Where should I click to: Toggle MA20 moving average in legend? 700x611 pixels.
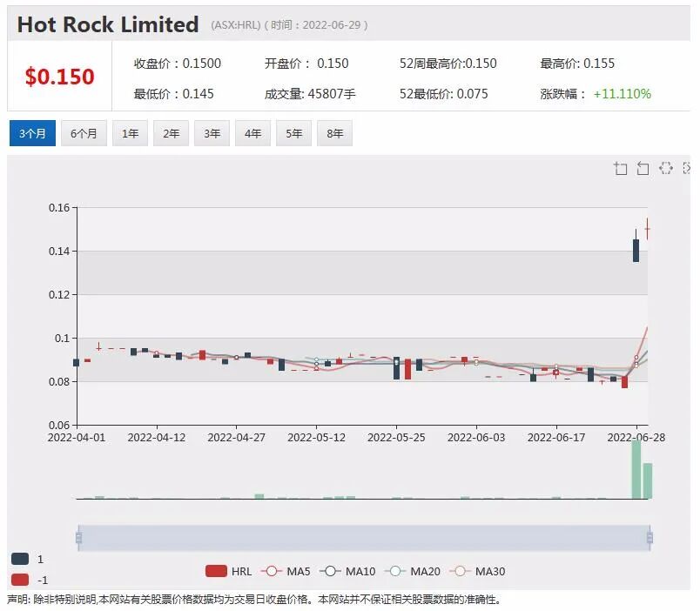(413, 571)
